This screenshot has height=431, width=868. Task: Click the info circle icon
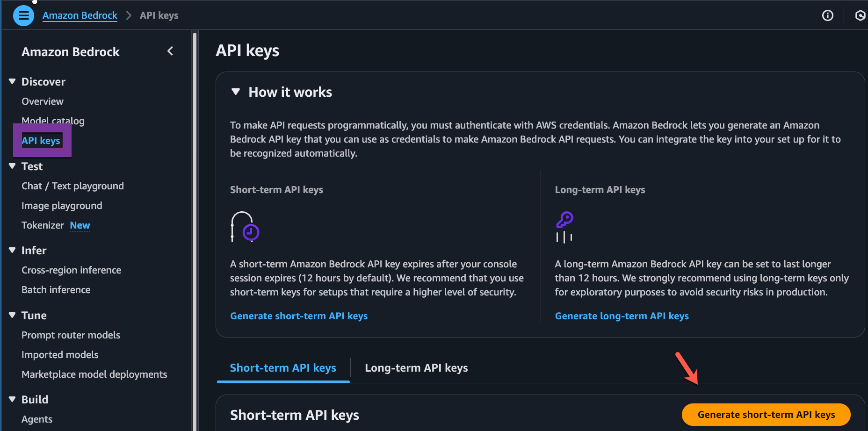click(827, 15)
